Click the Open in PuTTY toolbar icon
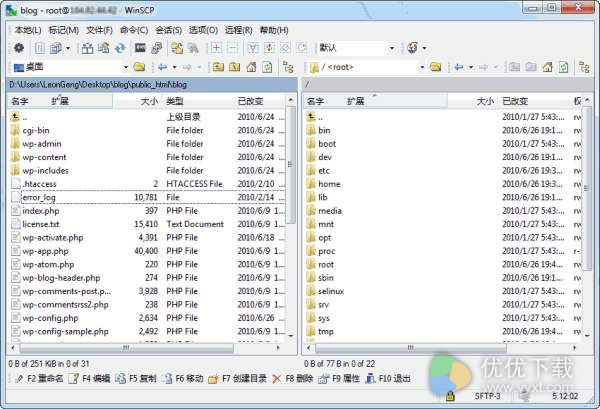600x409 pixels. [157, 48]
